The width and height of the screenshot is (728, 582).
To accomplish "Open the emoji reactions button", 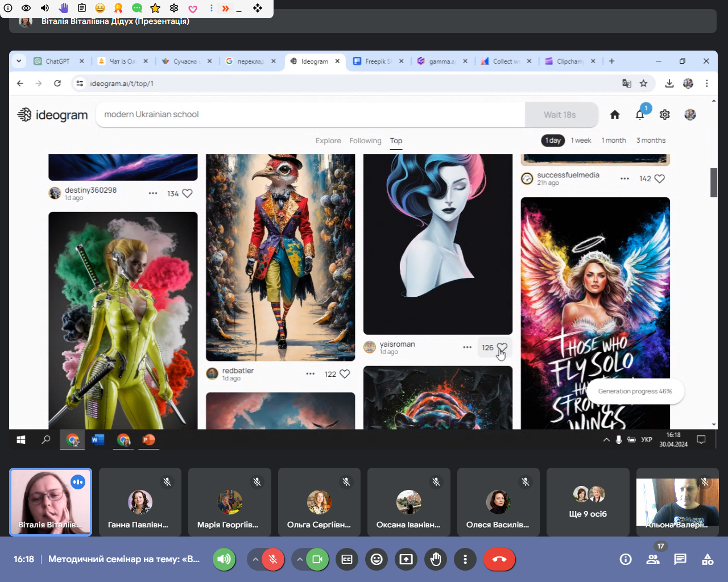I will point(377,559).
